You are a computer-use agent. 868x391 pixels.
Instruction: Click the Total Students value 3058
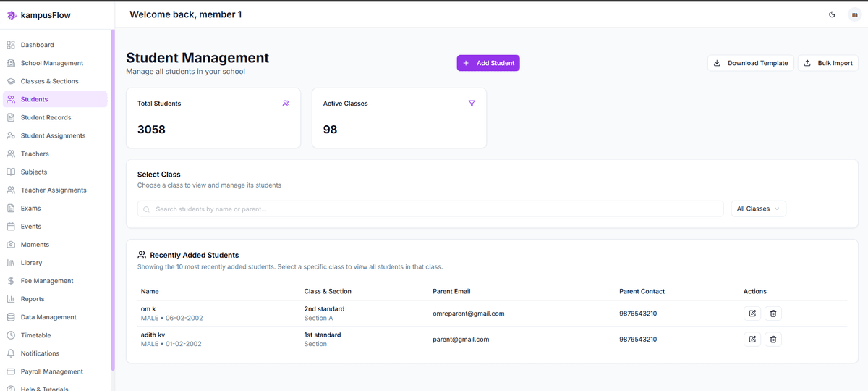pyautogui.click(x=151, y=130)
